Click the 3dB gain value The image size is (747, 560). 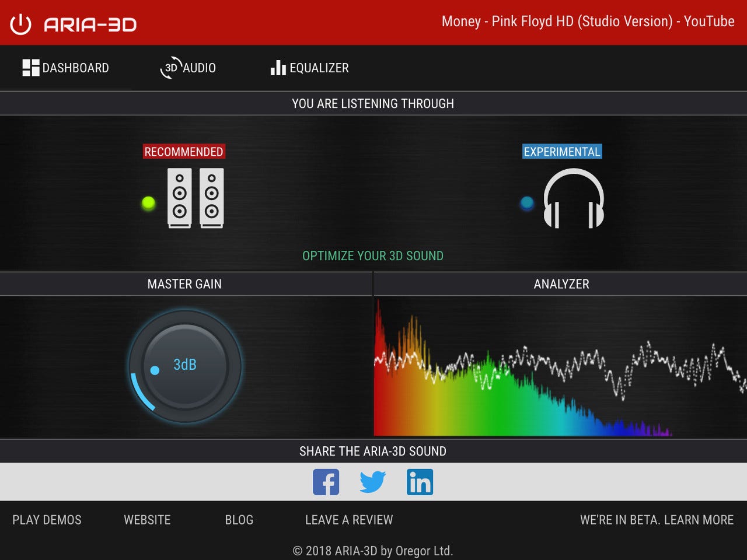(x=185, y=365)
